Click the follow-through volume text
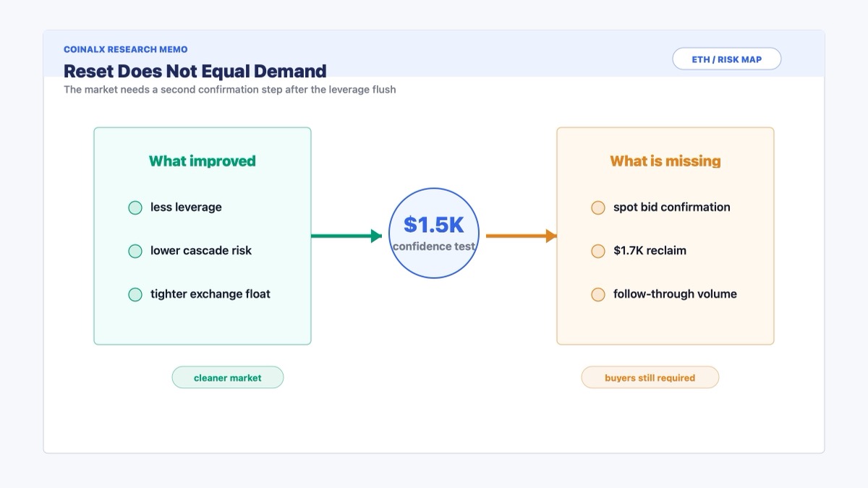The image size is (868, 488). point(676,294)
